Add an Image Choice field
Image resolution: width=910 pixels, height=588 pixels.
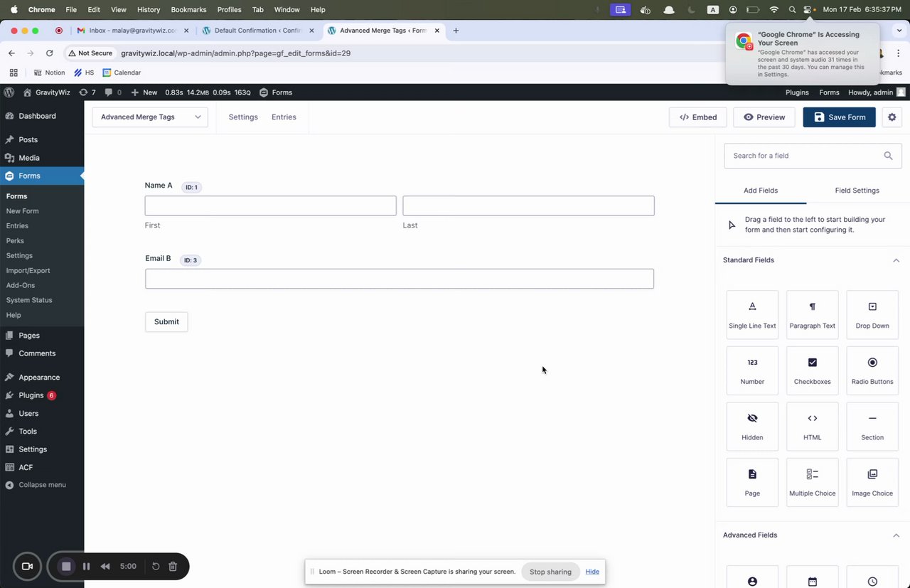(x=872, y=482)
